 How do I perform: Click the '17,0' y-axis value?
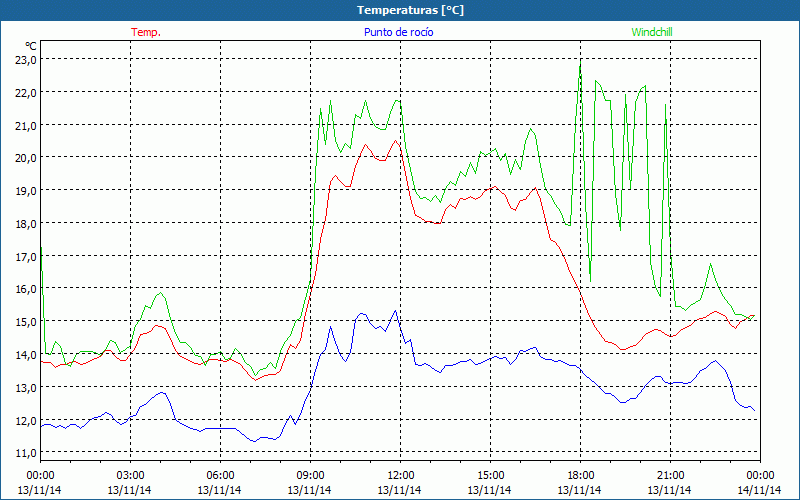coord(27,256)
